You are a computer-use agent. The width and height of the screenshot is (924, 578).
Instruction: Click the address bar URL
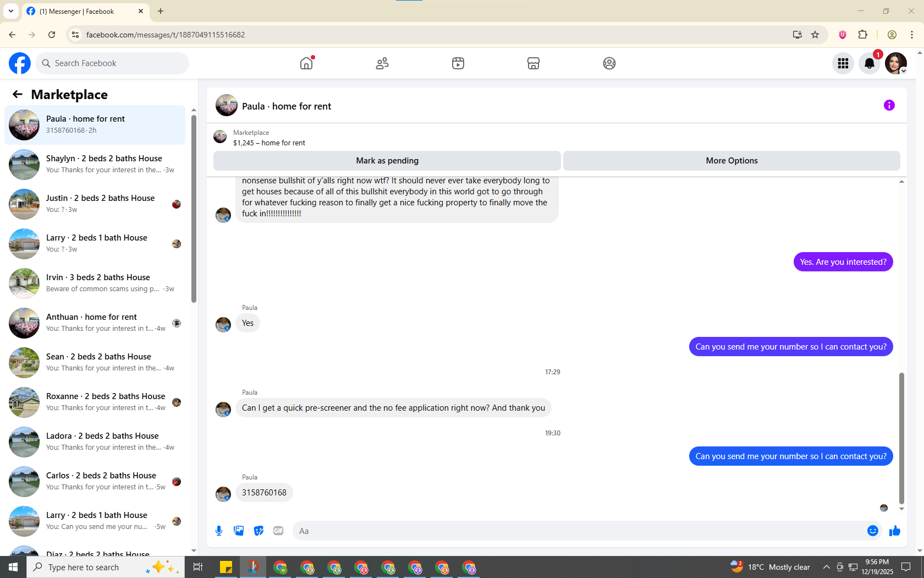166,35
